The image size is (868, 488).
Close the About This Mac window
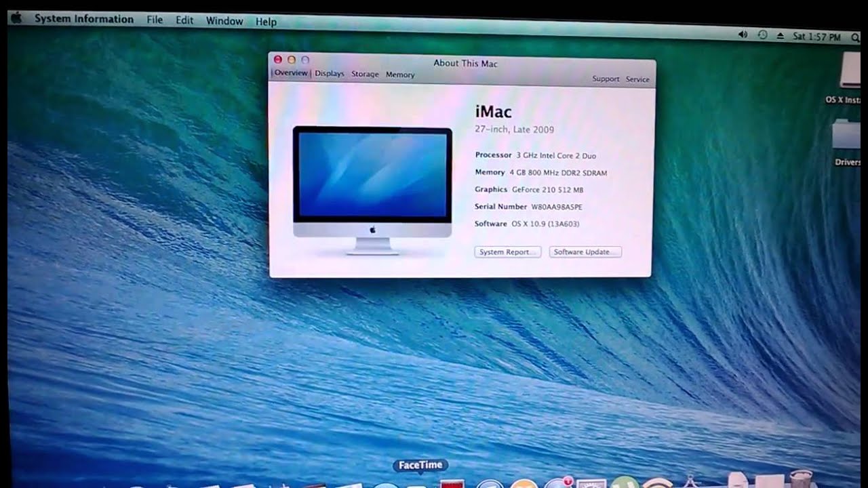click(x=277, y=60)
